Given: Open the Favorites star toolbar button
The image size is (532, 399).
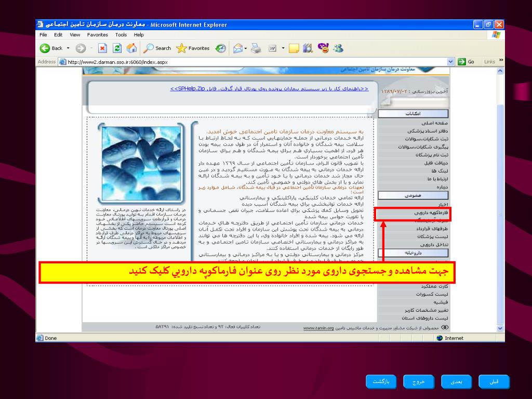Looking at the screenshot, I should pos(193,48).
